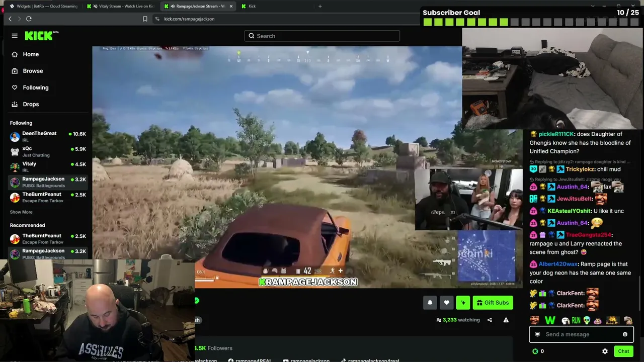Click pickleR111CK username in chat
Screen dimensions: 644x362
tap(556, 134)
